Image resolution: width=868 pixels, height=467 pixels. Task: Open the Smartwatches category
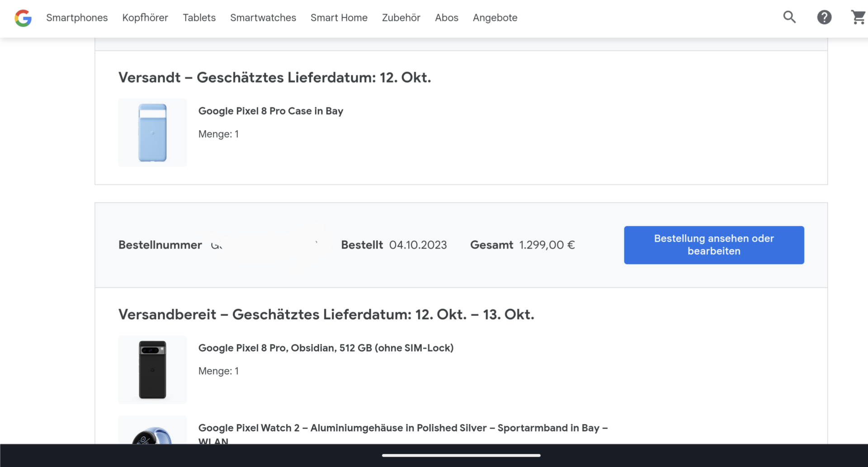[263, 18]
